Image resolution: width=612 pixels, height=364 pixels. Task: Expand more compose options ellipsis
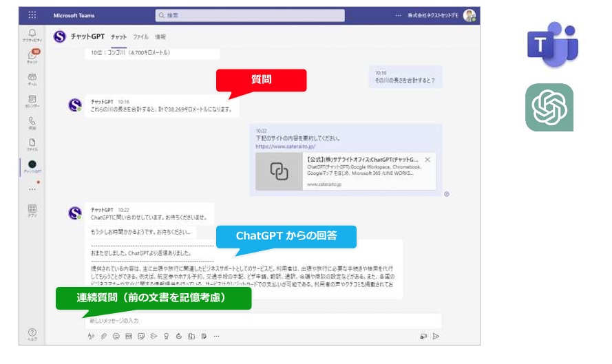click(217, 336)
